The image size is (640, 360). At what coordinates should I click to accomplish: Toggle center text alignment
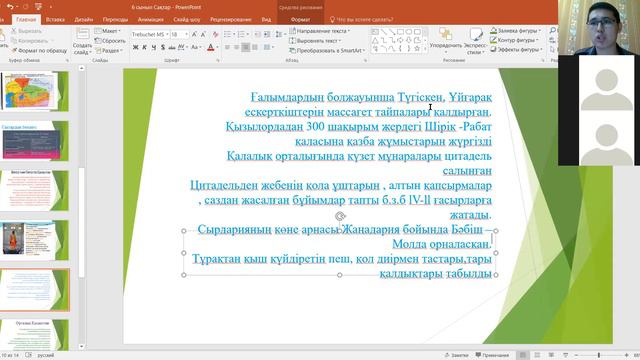(236, 47)
